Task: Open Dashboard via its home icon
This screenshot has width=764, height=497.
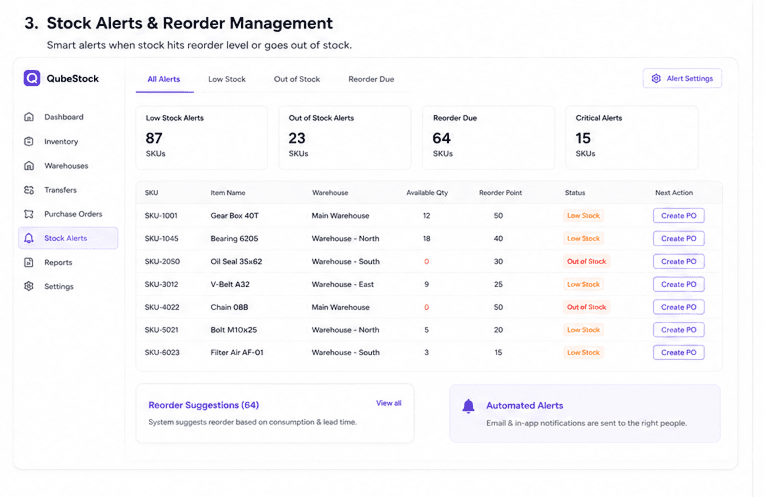Action: click(x=29, y=117)
